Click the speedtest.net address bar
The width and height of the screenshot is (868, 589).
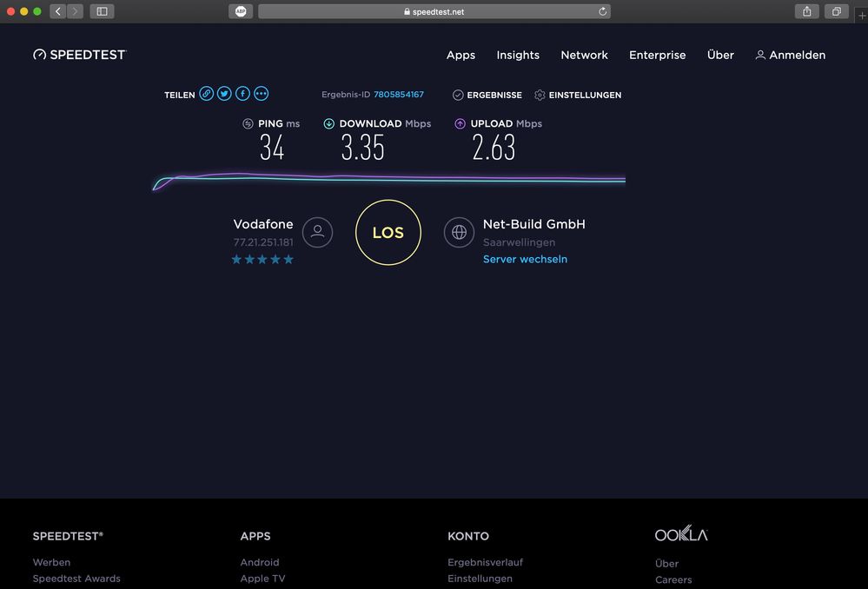(x=434, y=11)
